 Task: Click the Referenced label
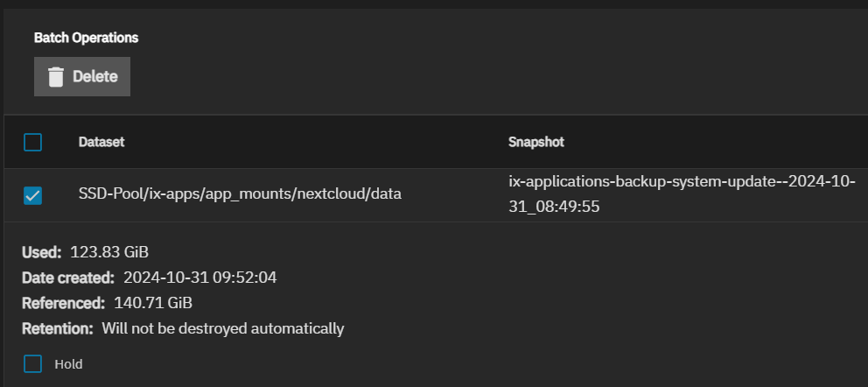tap(63, 304)
